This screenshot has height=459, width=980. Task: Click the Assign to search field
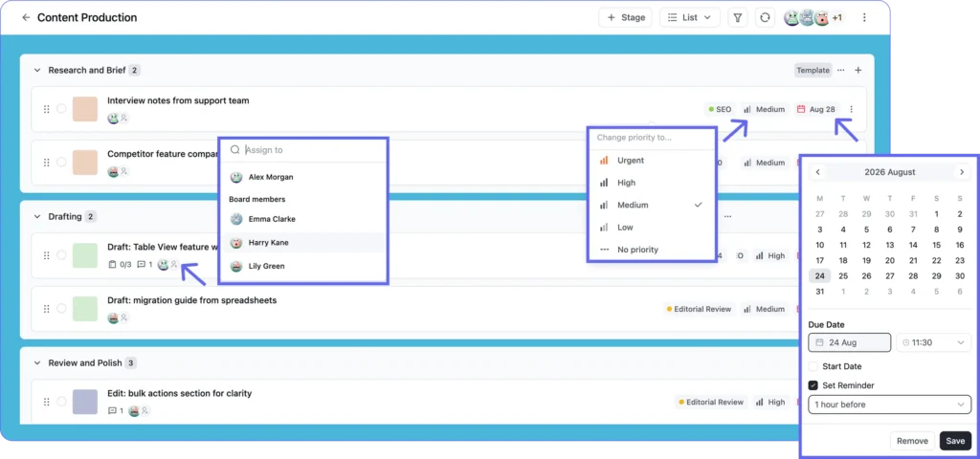pos(303,150)
